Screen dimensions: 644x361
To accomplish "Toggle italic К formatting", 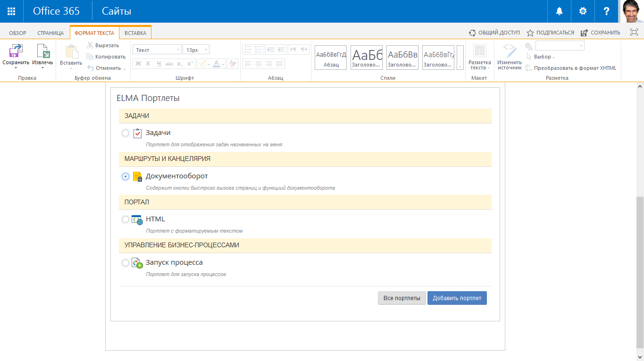I will (148, 64).
